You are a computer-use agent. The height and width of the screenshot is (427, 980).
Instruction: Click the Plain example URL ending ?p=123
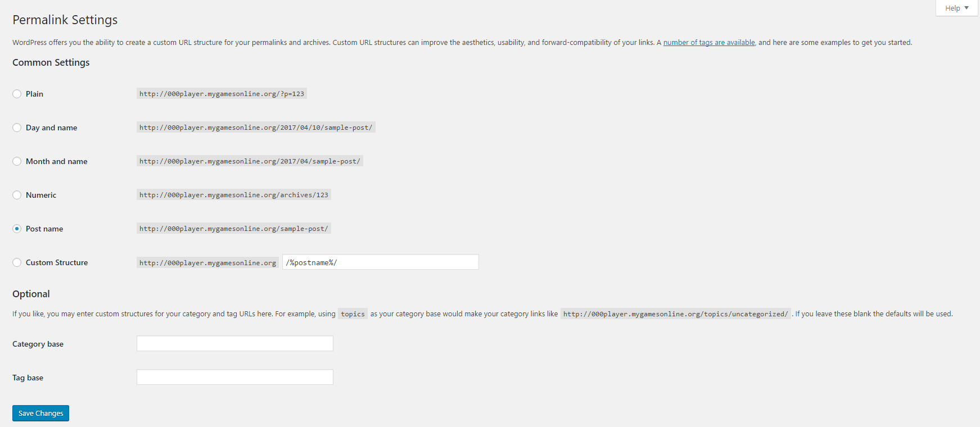pos(222,94)
